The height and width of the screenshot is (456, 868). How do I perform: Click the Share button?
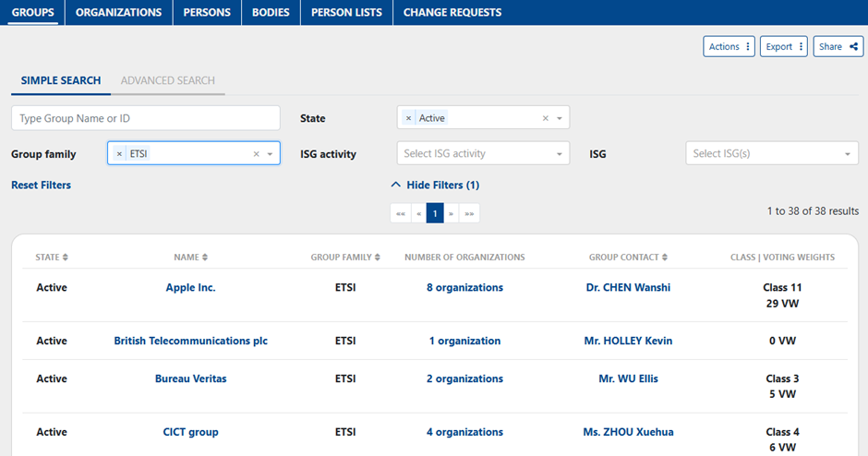click(x=838, y=47)
